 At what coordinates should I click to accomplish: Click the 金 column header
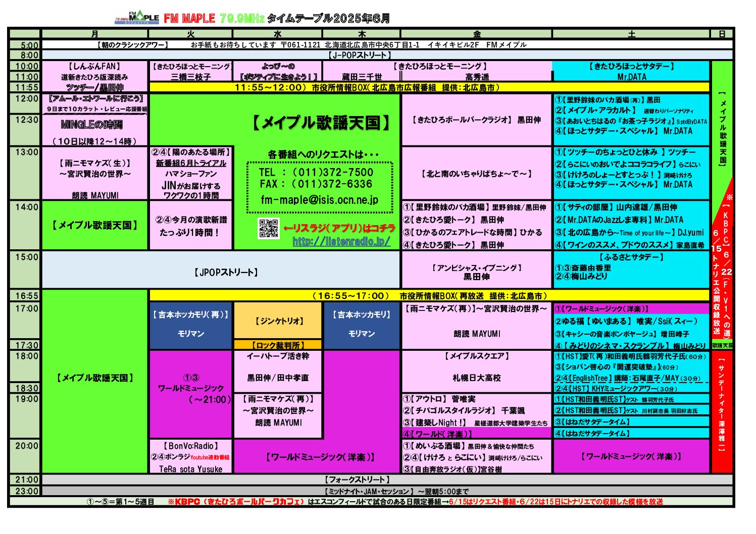click(477, 34)
